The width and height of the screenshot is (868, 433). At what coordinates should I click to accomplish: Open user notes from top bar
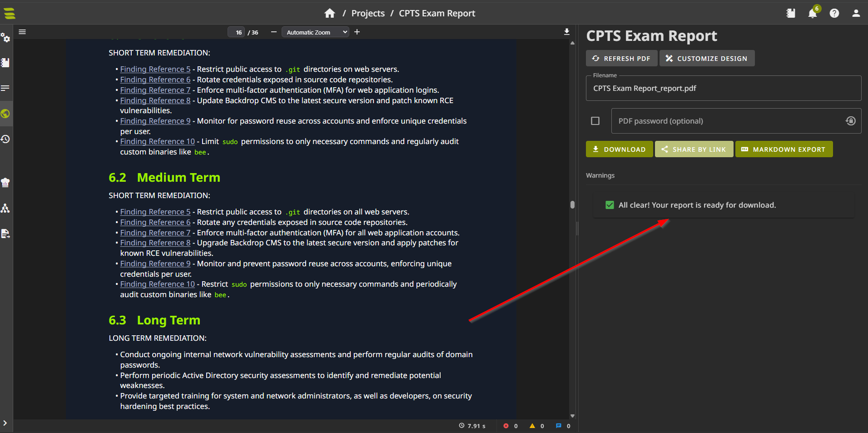[x=790, y=14]
